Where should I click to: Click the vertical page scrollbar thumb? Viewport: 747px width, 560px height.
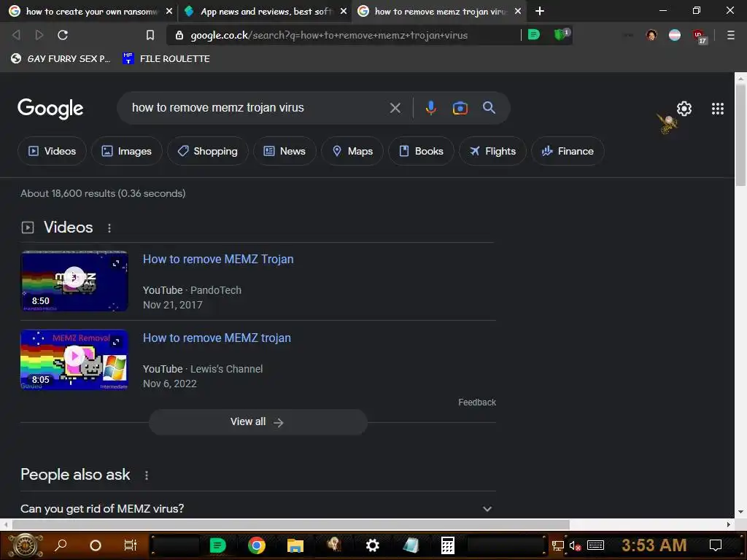click(740, 135)
